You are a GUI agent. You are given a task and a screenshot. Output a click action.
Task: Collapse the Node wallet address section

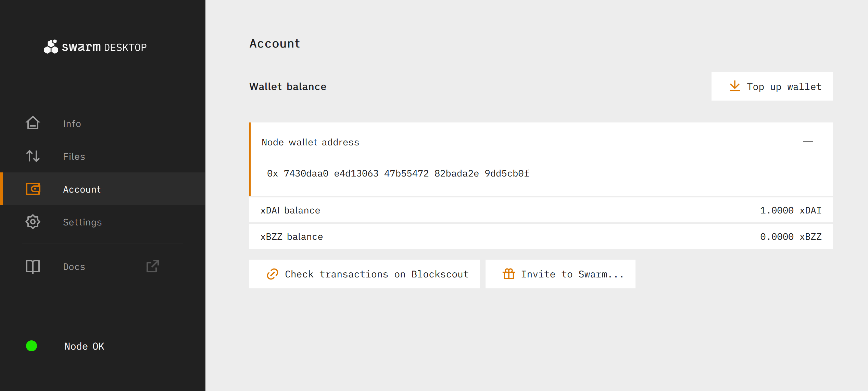pos(808,142)
